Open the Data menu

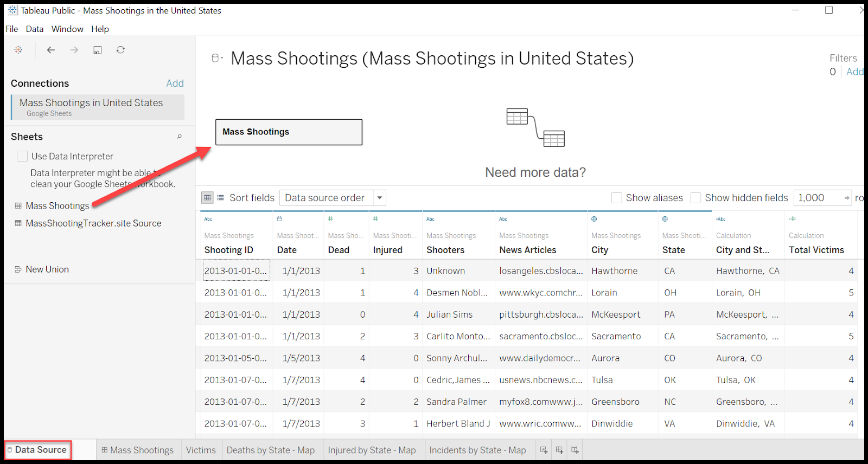click(35, 29)
